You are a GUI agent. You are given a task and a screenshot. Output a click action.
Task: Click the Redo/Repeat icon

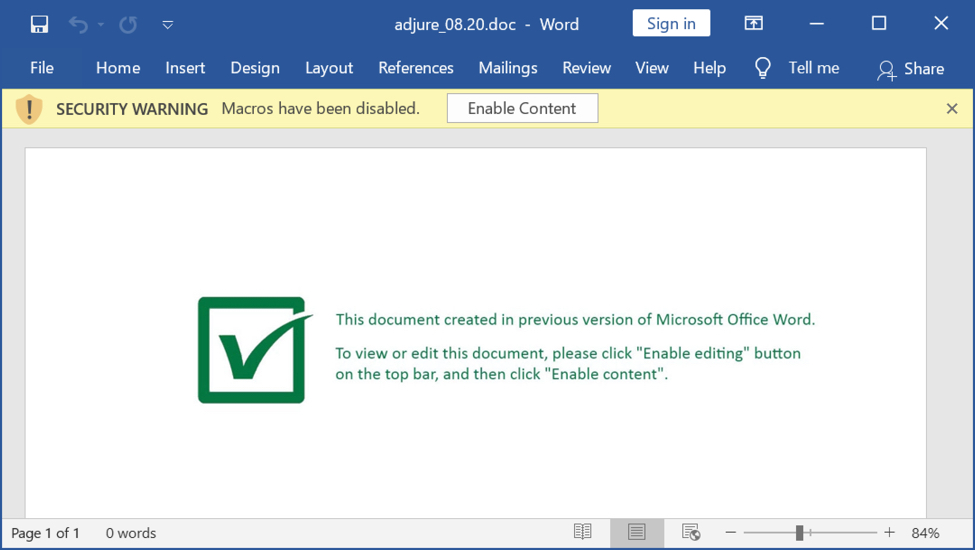tap(128, 24)
